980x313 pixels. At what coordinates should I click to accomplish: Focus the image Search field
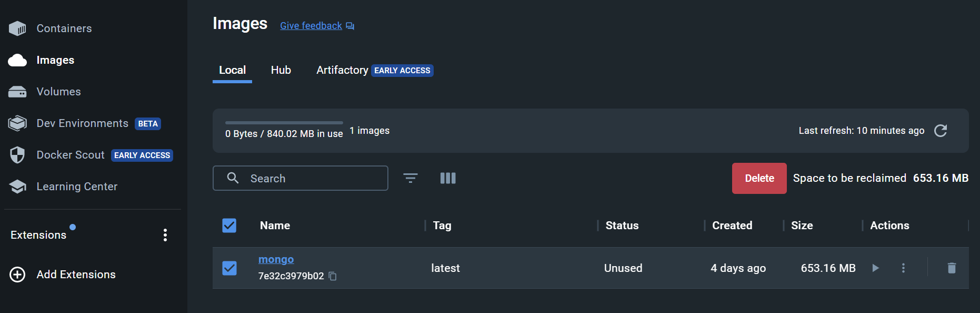pyautogui.click(x=301, y=178)
